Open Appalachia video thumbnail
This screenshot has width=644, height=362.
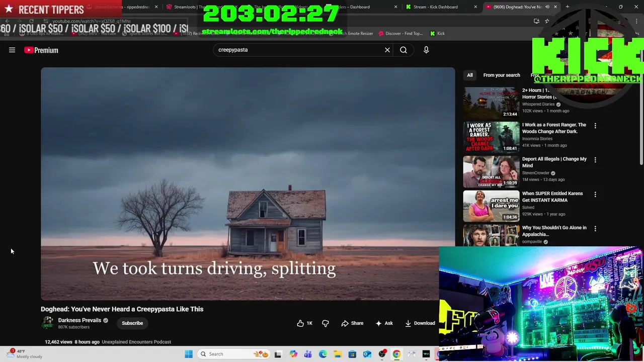491,235
